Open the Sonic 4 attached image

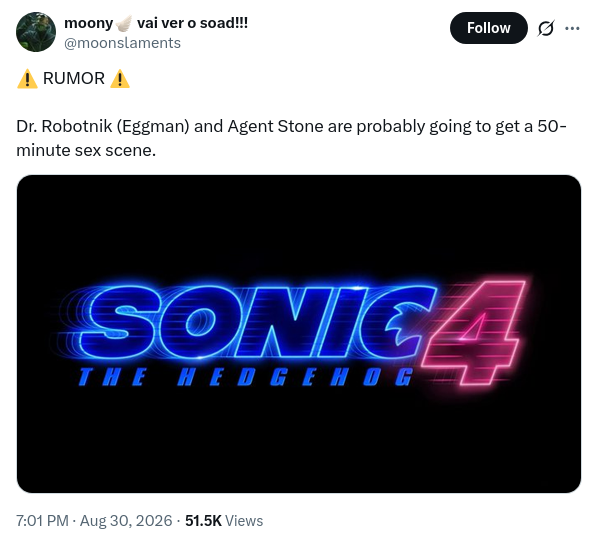pyautogui.click(x=299, y=334)
